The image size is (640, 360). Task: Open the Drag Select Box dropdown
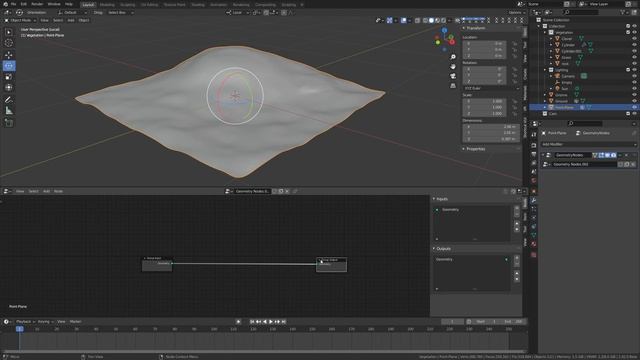tap(120, 12)
